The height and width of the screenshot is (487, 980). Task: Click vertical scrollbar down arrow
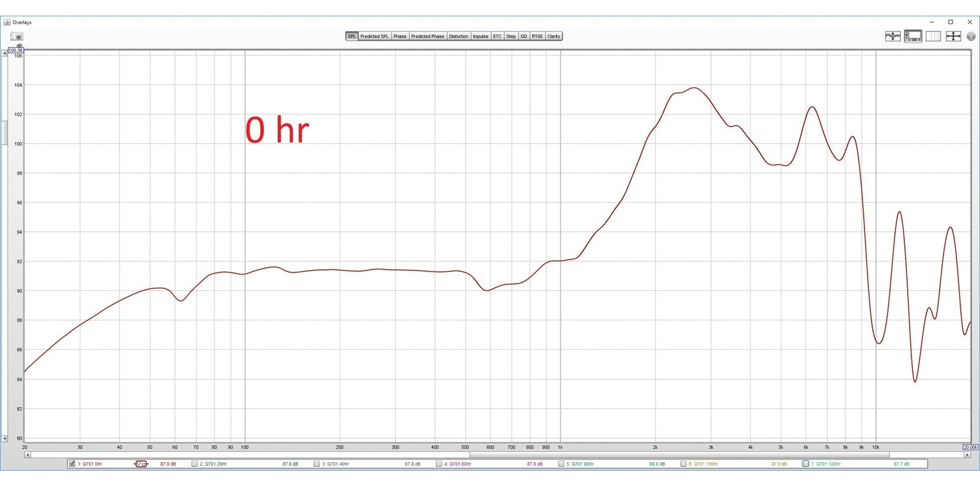tap(5, 439)
